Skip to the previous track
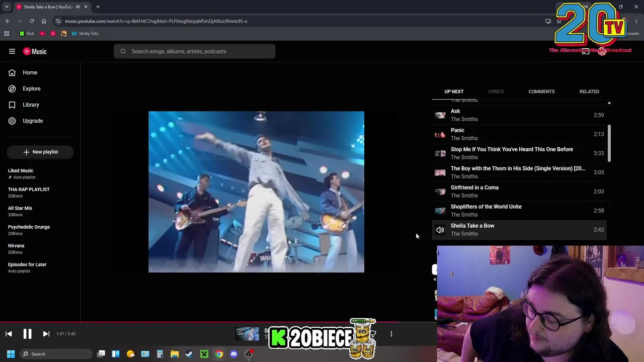The width and height of the screenshot is (644, 362). coord(9,334)
